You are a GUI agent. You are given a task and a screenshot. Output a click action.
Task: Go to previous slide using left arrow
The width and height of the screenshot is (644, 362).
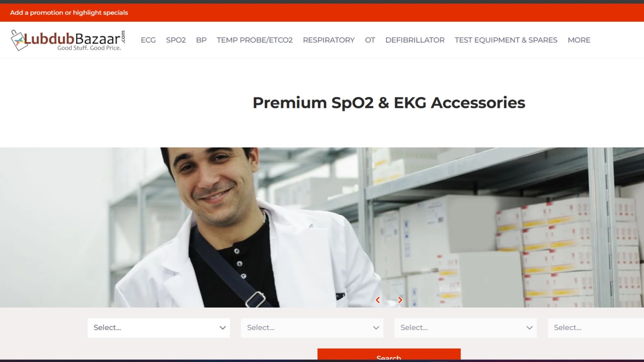[378, 300]
